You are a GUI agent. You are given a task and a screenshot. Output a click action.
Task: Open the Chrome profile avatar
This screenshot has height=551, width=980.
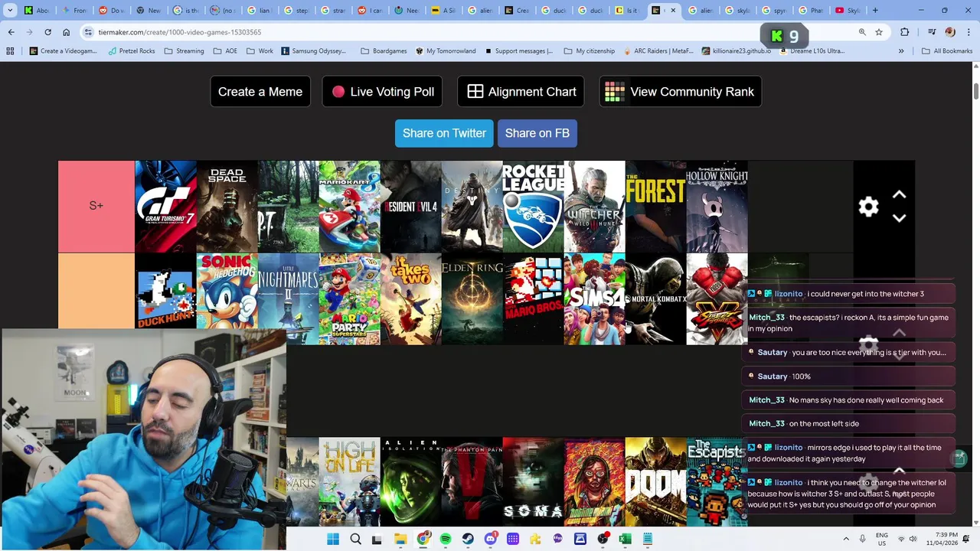(x=950, y=32)
